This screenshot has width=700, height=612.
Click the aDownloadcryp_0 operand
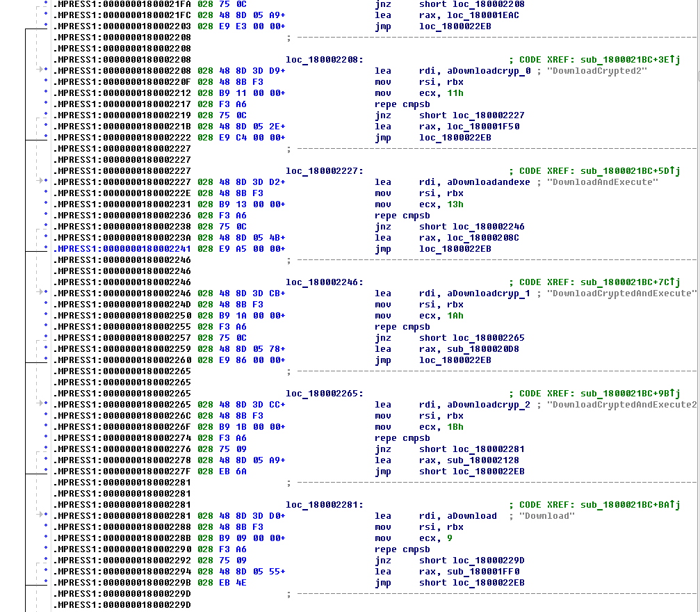point(489,71)
